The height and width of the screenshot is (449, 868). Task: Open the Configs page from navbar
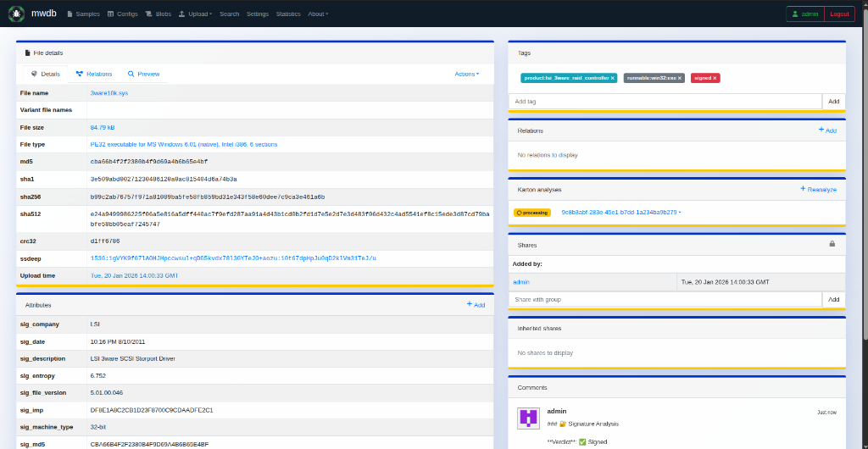pyautogui.click(x=122, y=14)
